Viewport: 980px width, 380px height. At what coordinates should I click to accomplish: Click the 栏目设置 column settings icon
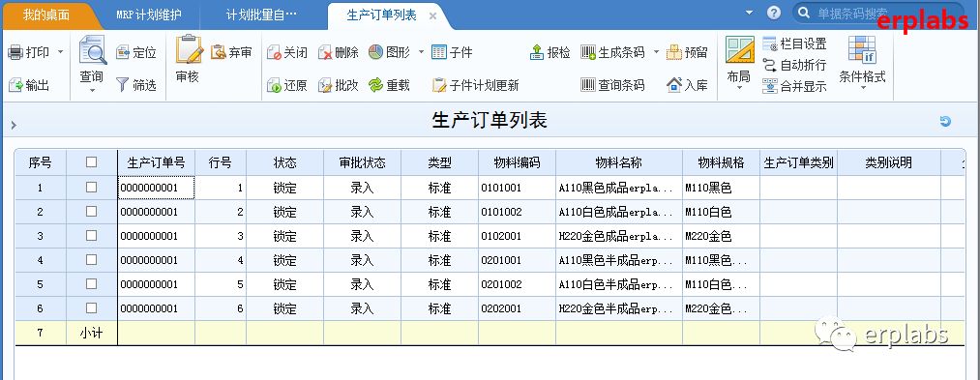pos(770,44)
